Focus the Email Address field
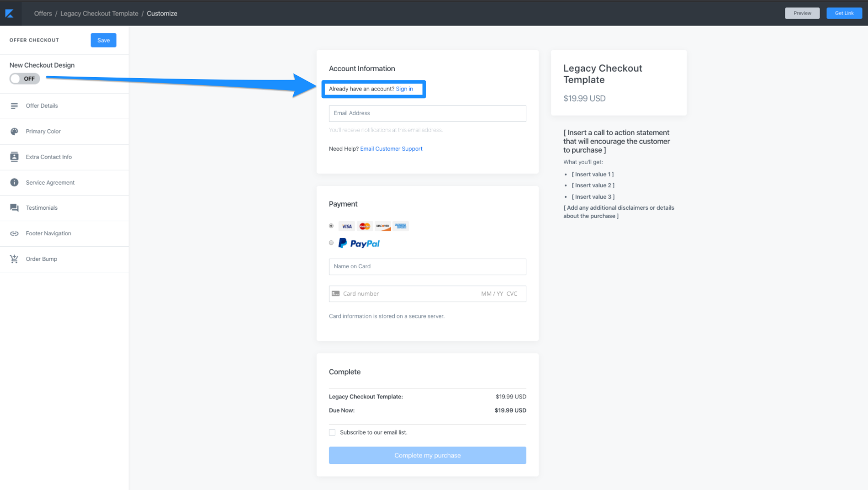Screen dimensions: 868x490 427,114
